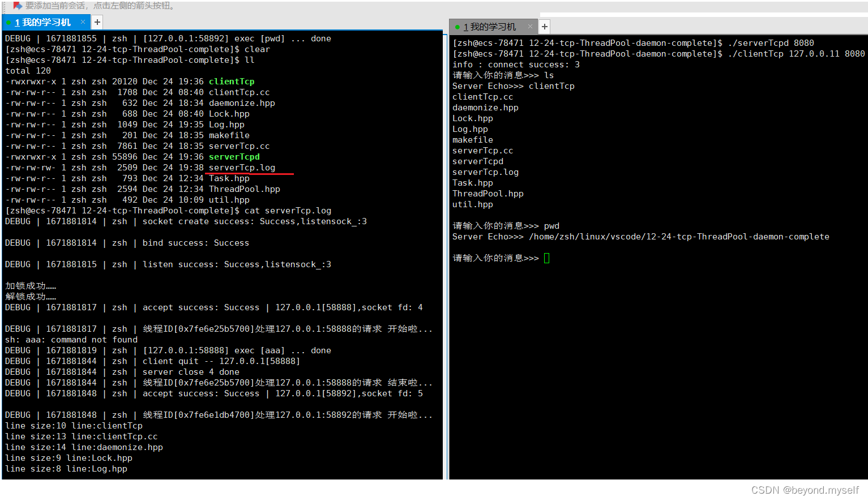The image size is (868, 501).
Task: Click 'sh: aaa: command not found' line
Action: (x=71, y=340)
